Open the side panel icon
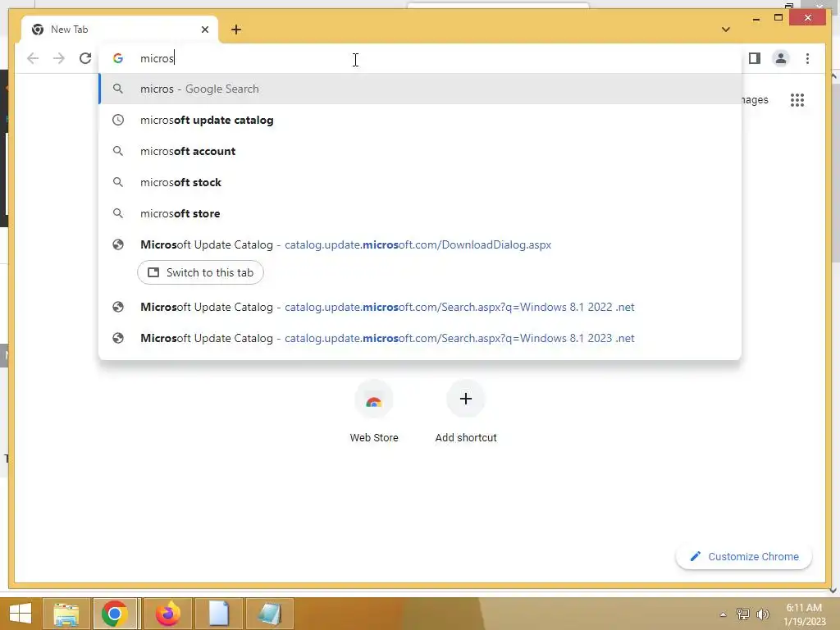The width and height of the screenshot is (840, 630). (x=755, y=58)
